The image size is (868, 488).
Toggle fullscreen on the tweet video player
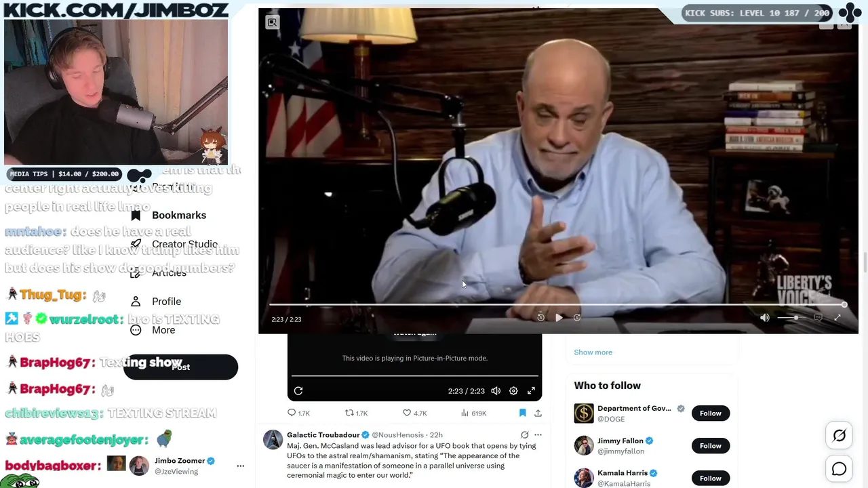click(x=532, y=391)
